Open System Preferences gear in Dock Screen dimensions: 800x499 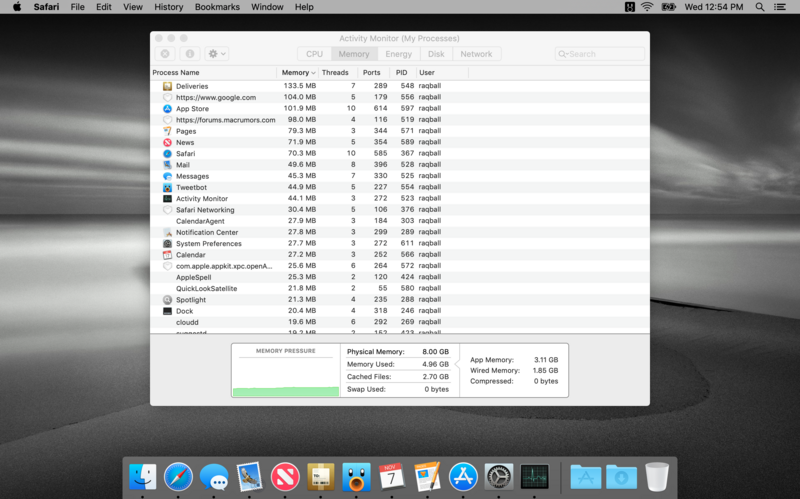(498, 477)
